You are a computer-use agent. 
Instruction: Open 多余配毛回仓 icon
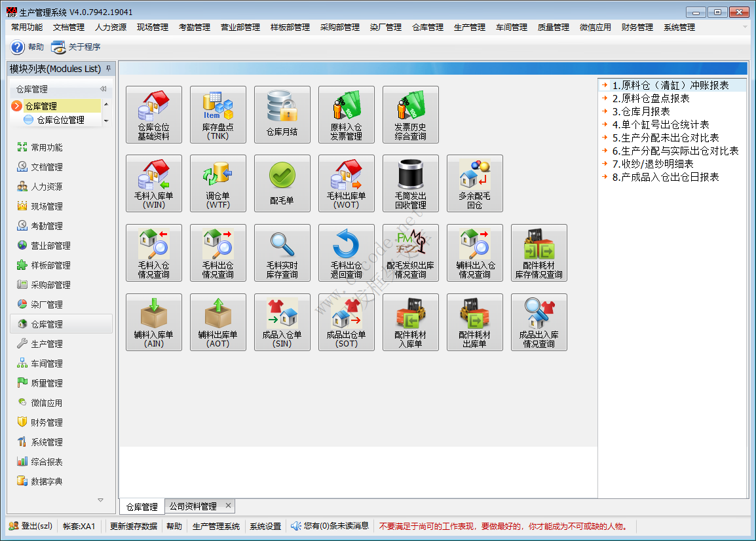[x=474, y=183]
